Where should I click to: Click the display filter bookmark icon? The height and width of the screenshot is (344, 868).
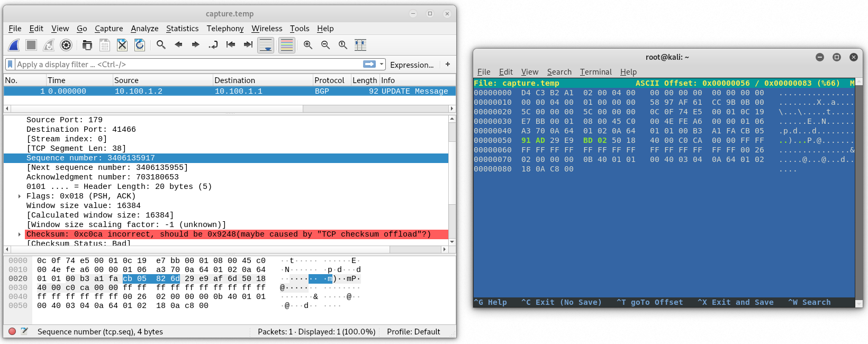pyautogui.click(x=10, y=65)
